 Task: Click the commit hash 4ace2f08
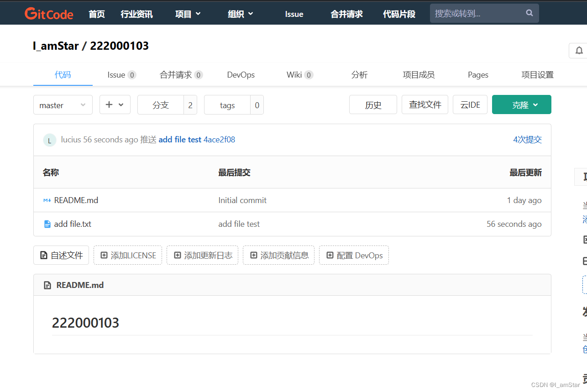click(219, 140)
